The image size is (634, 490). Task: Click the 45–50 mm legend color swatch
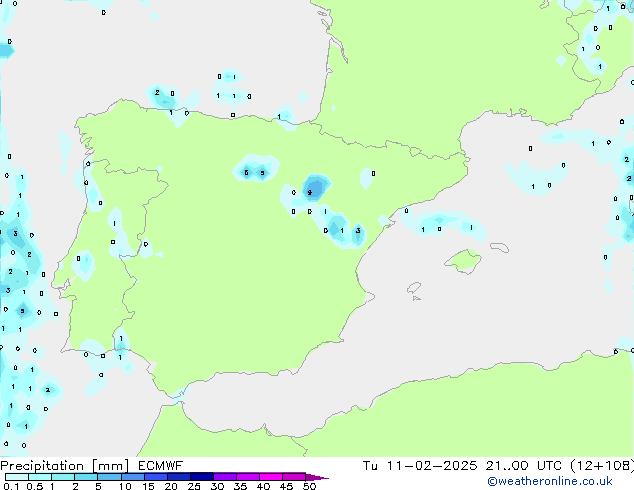click(294, 477)
